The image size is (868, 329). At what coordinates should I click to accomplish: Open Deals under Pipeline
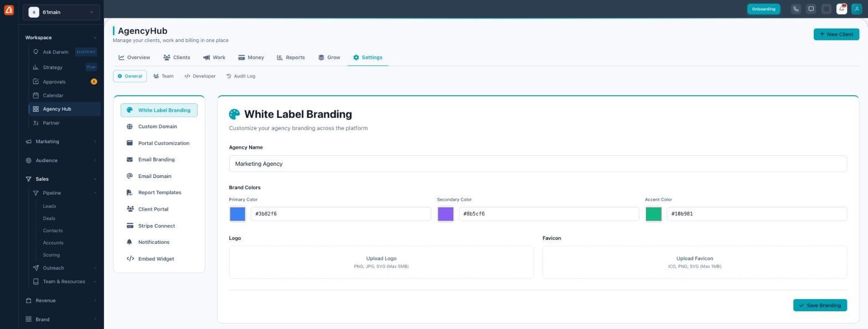pyautogui.click(x=49, y=218)
